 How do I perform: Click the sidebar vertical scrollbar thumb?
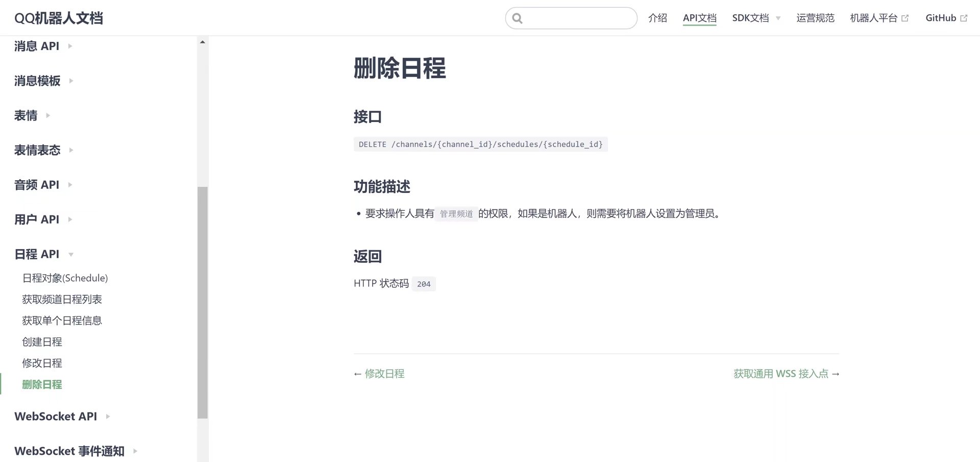coord(203,302)
